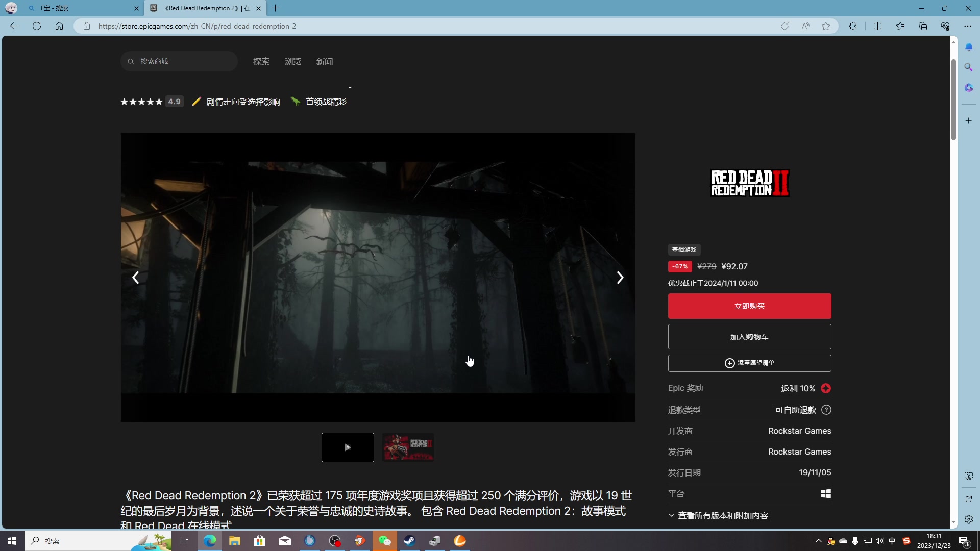Select the Red Dead cover art thumbnail

[x=408, y=447]
